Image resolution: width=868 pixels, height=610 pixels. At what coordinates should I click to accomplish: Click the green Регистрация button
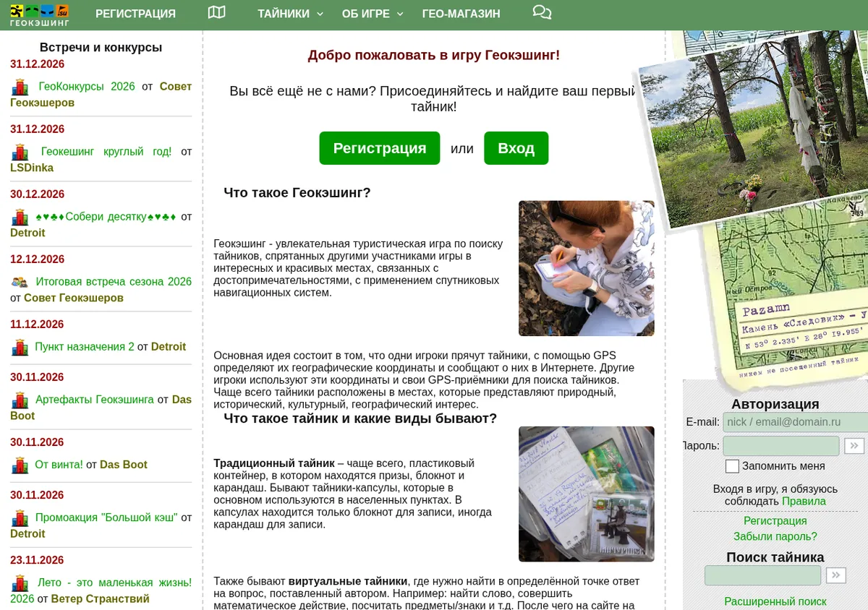pos(380,148)
